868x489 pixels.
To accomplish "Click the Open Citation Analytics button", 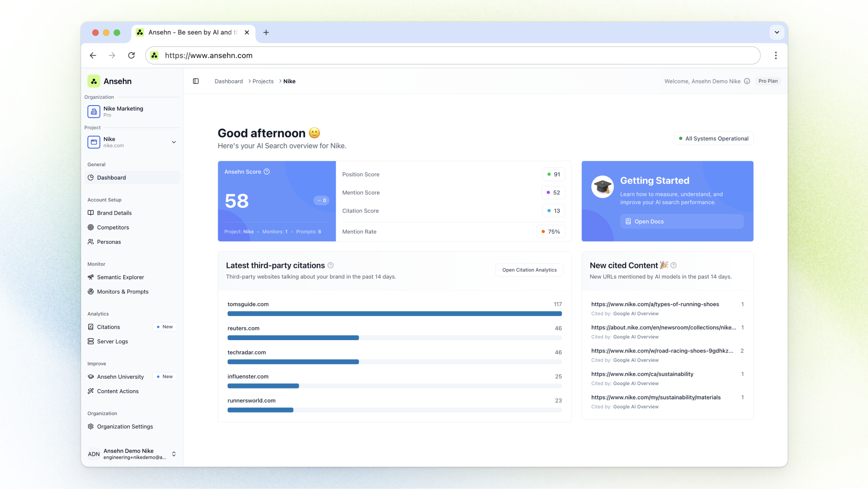I will [529, 270].
